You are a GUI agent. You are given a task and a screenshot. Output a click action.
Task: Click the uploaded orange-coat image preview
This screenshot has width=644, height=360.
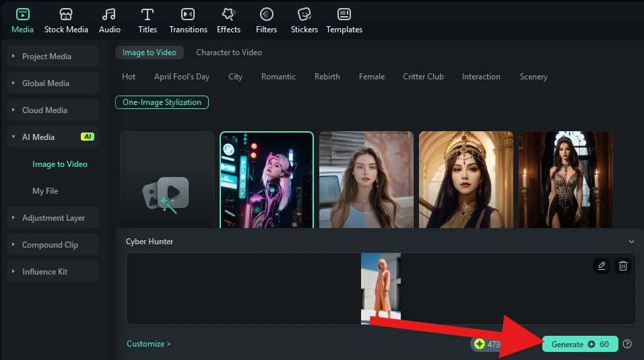(x=381, y=289)
